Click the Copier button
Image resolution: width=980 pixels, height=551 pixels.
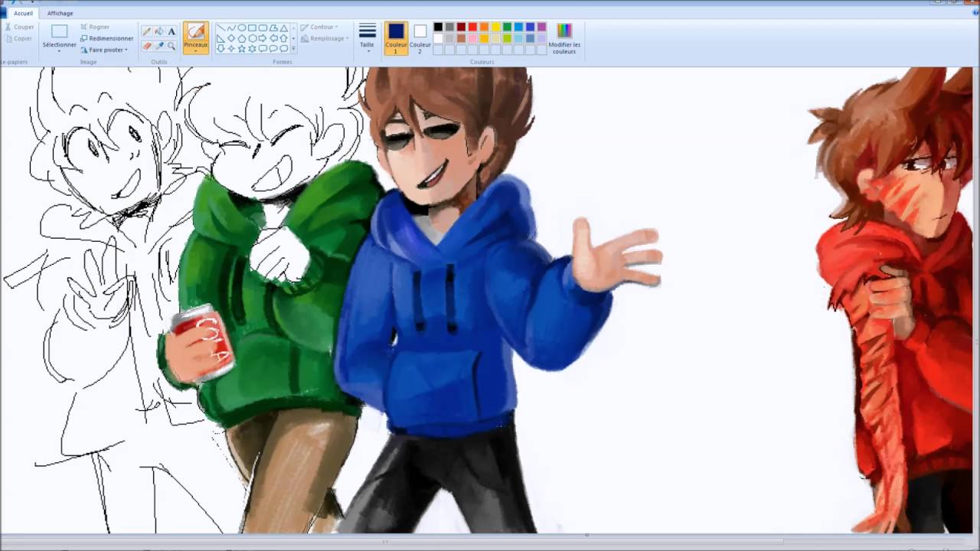[18, 38]
